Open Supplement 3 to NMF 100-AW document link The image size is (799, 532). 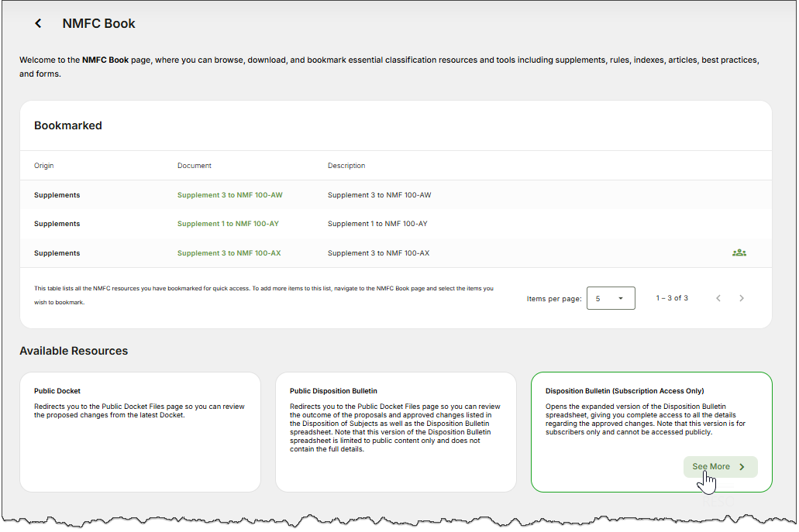tap(229, 195)
